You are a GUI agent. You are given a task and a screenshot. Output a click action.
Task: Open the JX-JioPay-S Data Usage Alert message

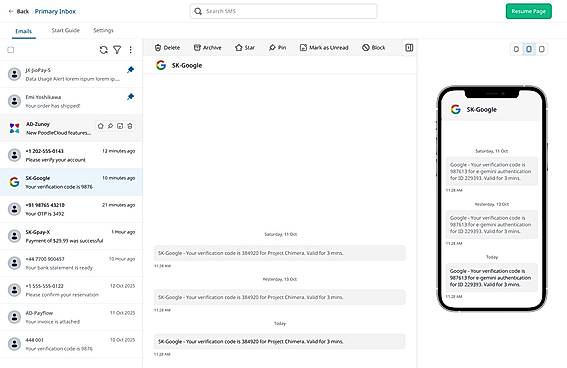[x=71, y=74]
